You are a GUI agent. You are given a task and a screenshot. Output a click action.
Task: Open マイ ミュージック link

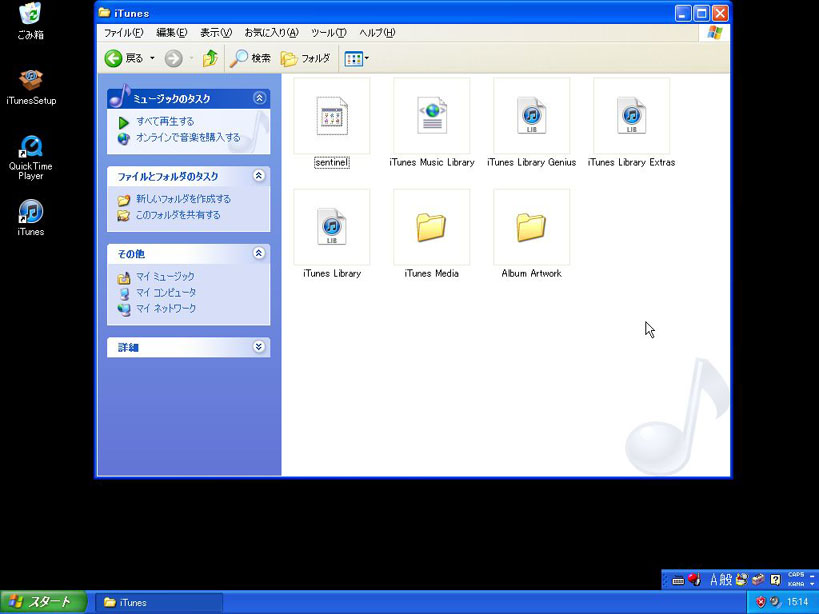tap(165, 277)
